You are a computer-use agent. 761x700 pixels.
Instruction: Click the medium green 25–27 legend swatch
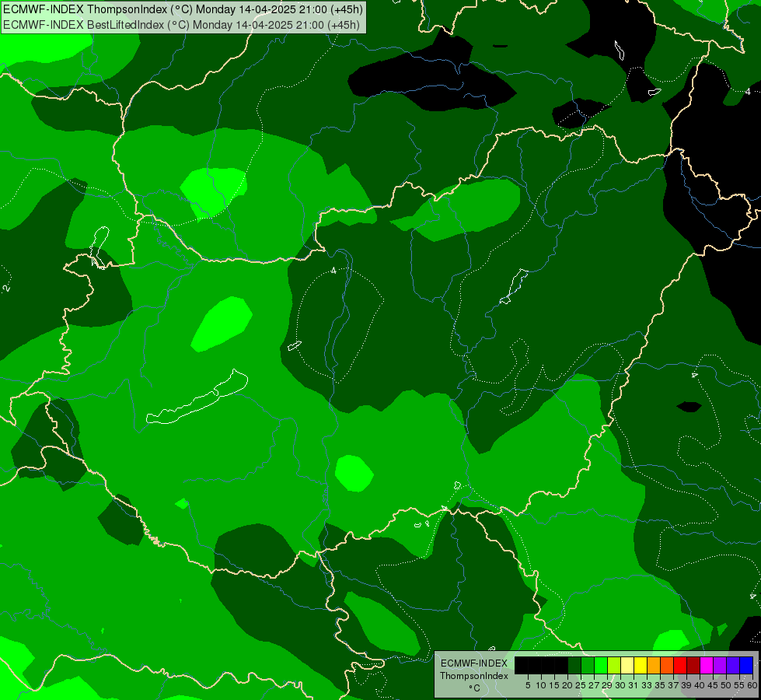[588, 665]
